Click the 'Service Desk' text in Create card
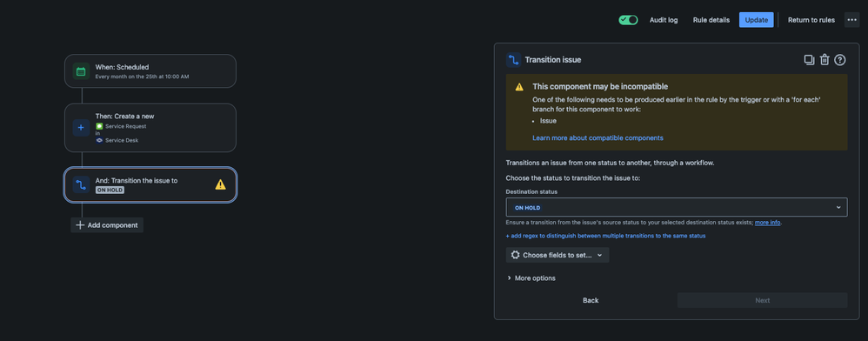868x341 pixels. (121, 141)
